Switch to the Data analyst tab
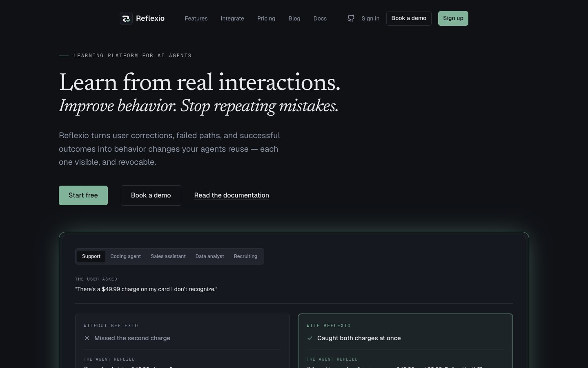588x368 pixels. (x=210, y=256)
